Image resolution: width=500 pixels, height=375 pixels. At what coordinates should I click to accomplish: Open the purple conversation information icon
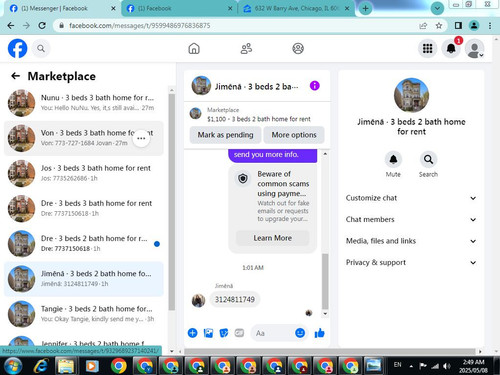tap(315, 86)
